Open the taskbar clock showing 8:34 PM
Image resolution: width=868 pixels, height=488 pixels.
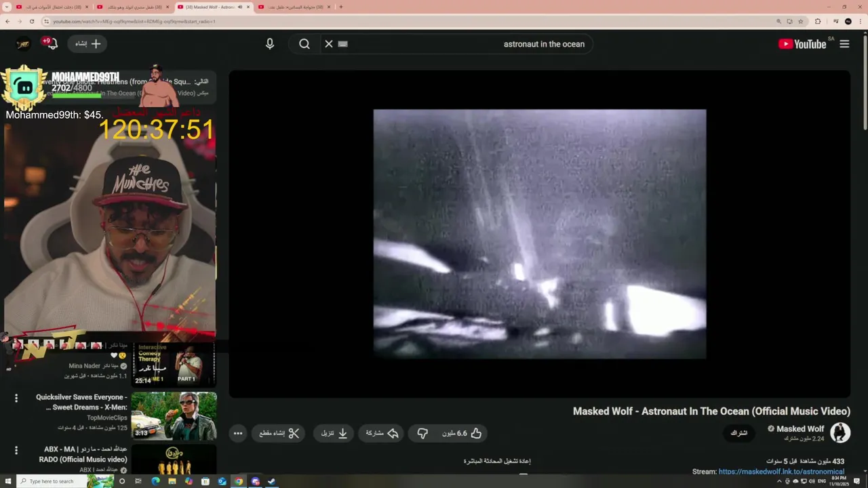point(838,481)
